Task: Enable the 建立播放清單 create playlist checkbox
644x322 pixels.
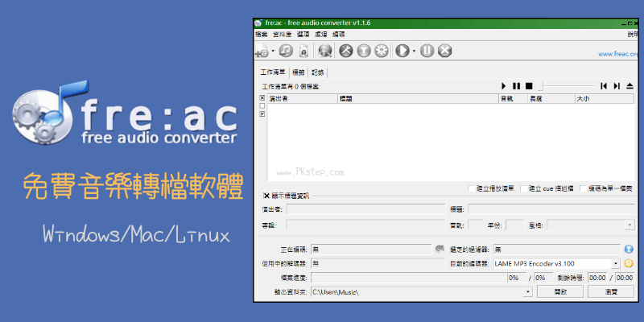Action: pyautogui.click(x=472, y=188)
